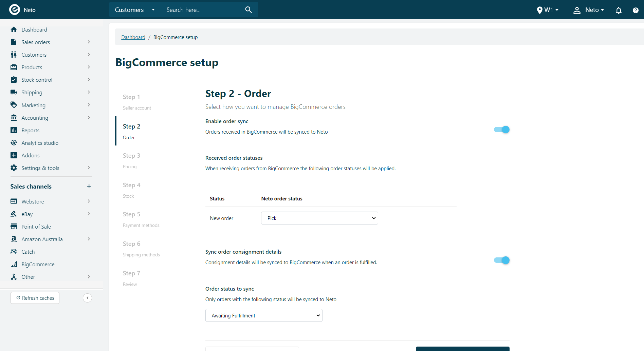The image size is (644, 351).
Task: Click Sales channels heading
Action: pyautogui.click(x=31, y=186)
